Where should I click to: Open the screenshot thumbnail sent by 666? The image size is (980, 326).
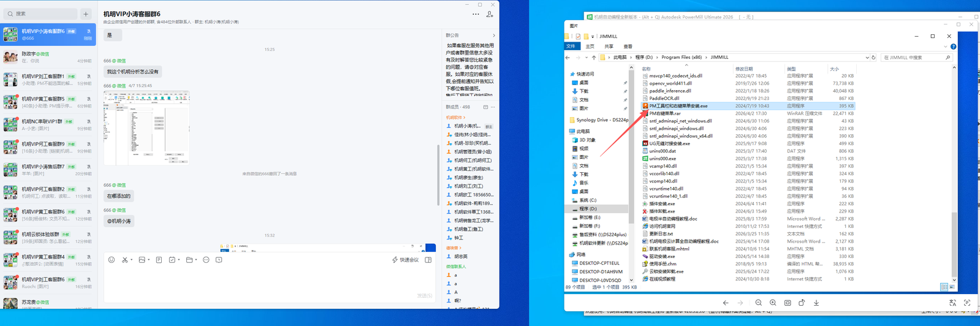146,128
